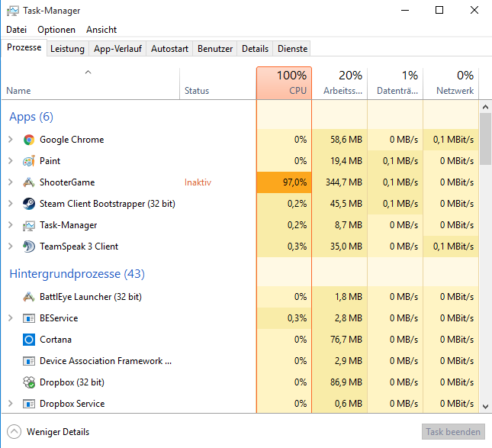Click the scrollbar down arrow
The image size is (492, 448).
pos(485,407)
